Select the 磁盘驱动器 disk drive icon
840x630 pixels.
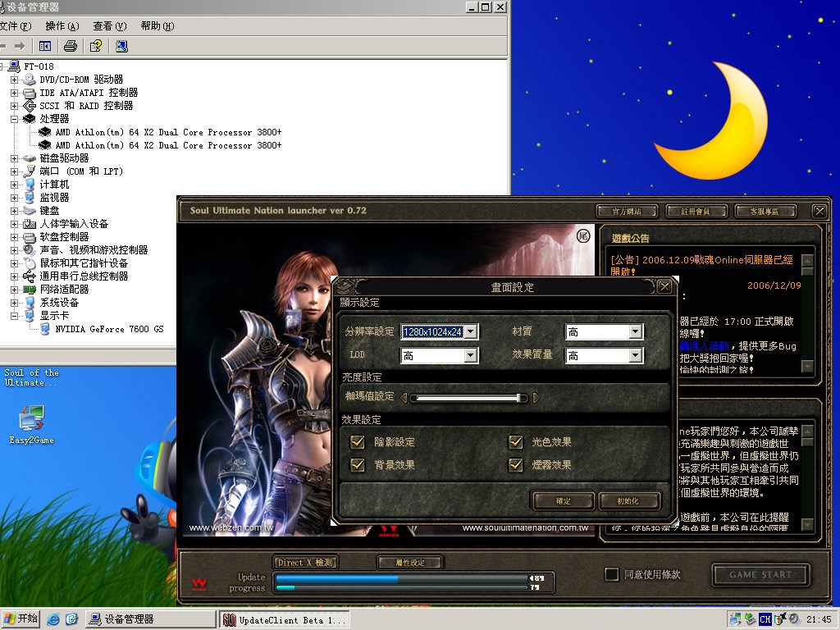30,158
